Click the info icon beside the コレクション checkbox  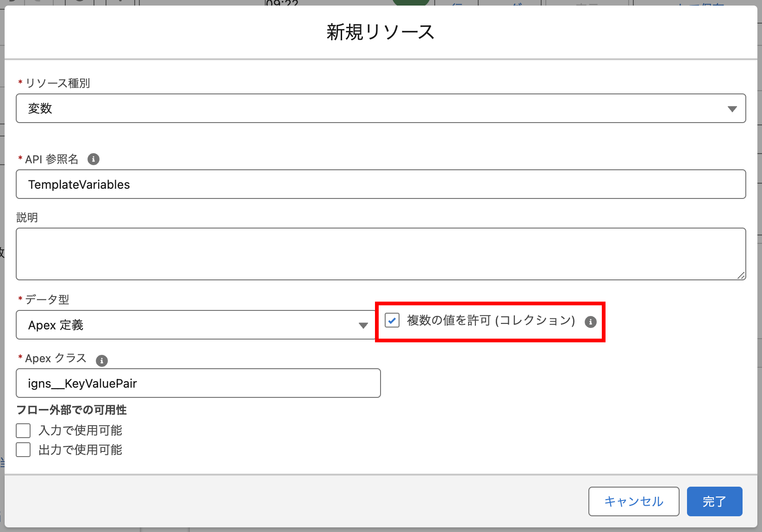590,322
